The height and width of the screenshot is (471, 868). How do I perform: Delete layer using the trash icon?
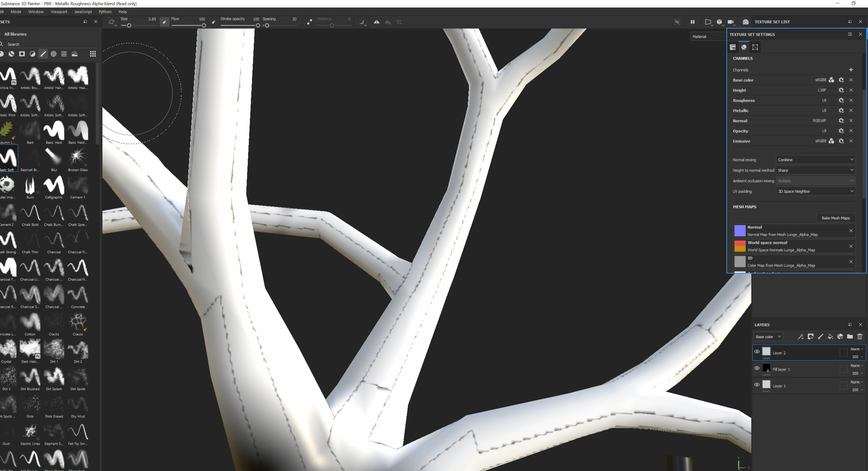tap(860, 336)
